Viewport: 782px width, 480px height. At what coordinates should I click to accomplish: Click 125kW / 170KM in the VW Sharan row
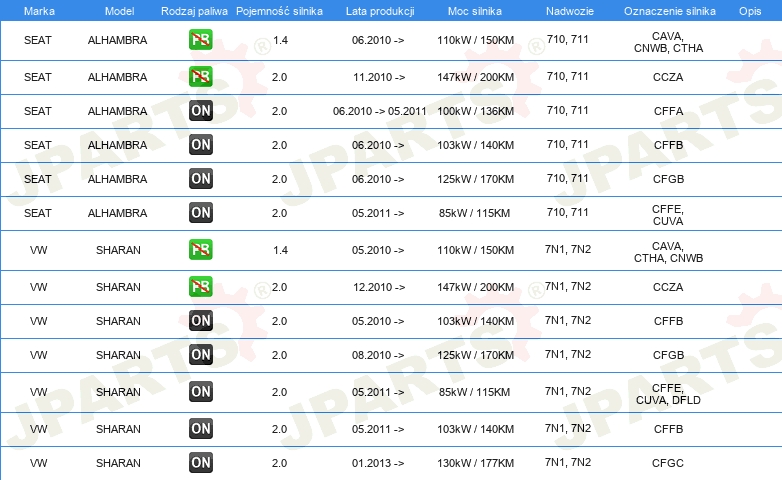(x=475, y=355)
